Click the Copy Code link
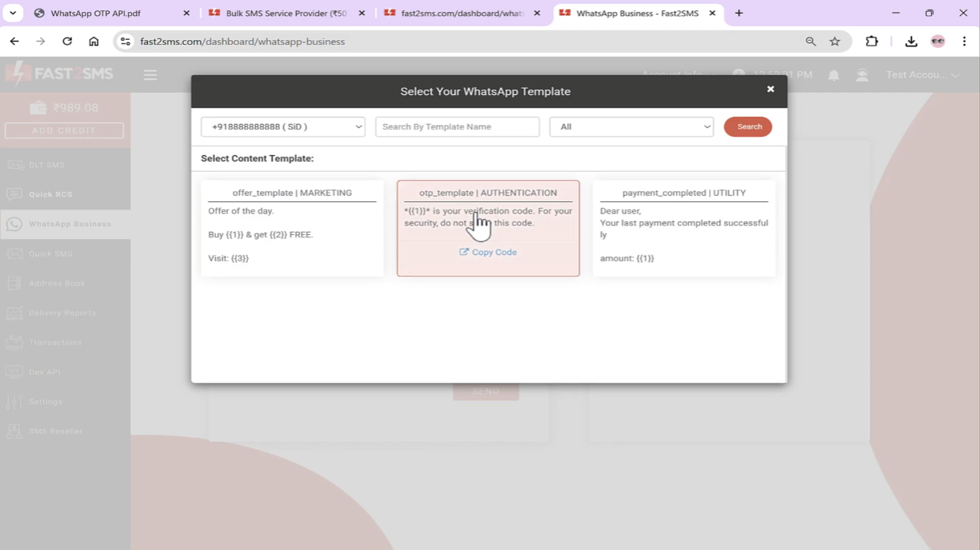Image resolution: width=980 pixels, height=550 pixels. pyautogui.click(x=488, y=253)
